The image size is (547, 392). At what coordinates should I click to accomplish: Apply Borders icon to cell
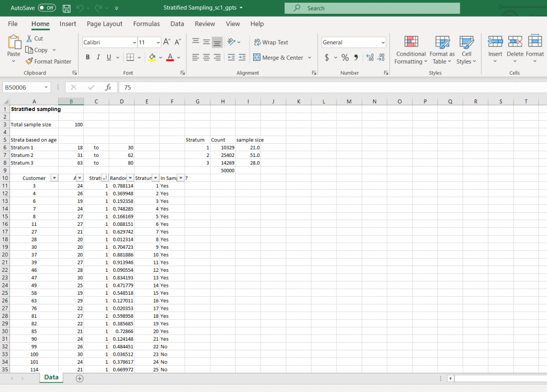[130, 57]
